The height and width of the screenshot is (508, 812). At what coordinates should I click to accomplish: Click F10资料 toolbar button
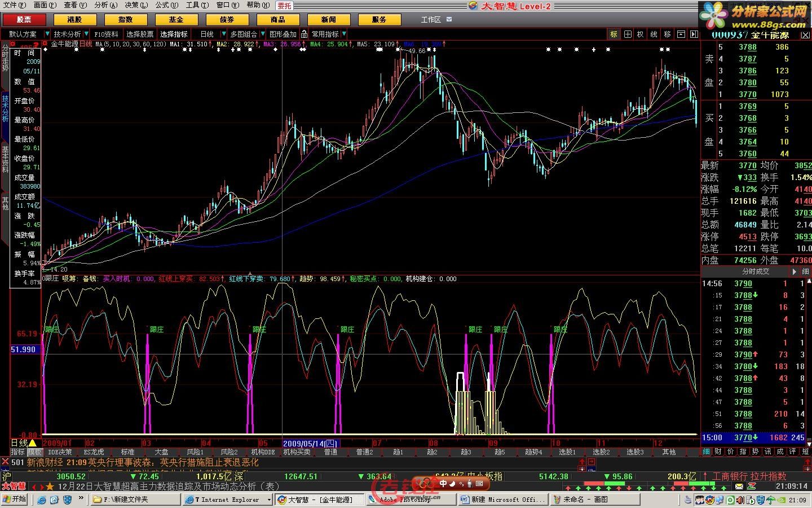(x=107, y=34)
